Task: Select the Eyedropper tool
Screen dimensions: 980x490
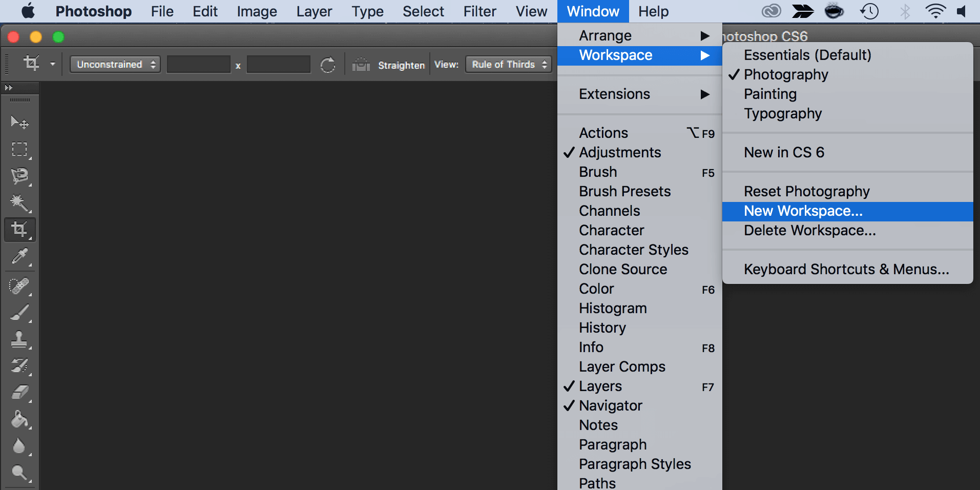Action: [19, 256]
